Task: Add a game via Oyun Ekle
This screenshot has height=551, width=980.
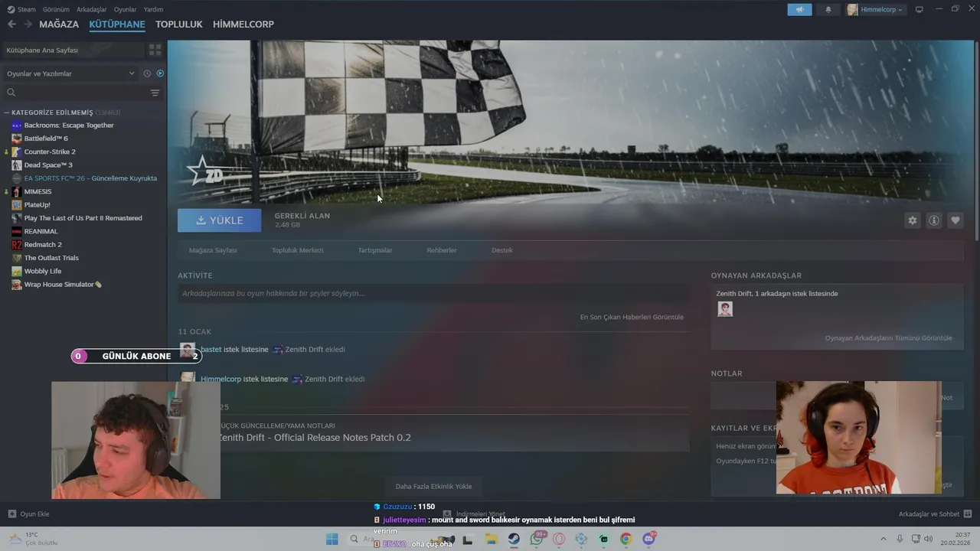Action: [x=29, y=514]
